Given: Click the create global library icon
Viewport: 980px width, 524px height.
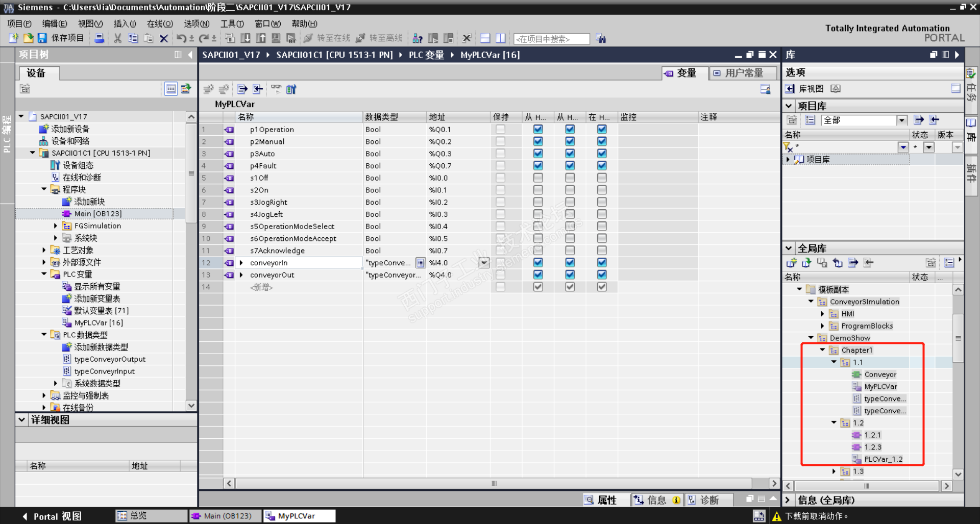Looking at the screenshot, I should [791, 263].
